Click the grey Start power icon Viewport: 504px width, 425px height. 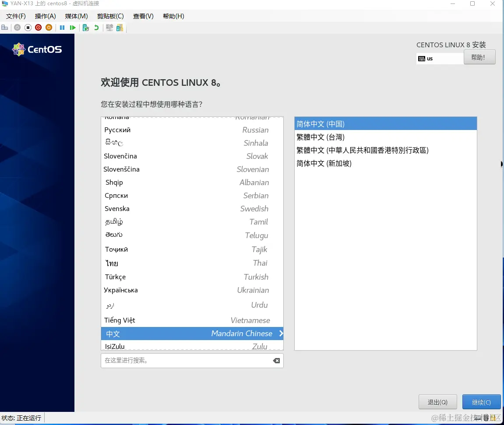tap(18, 28)
